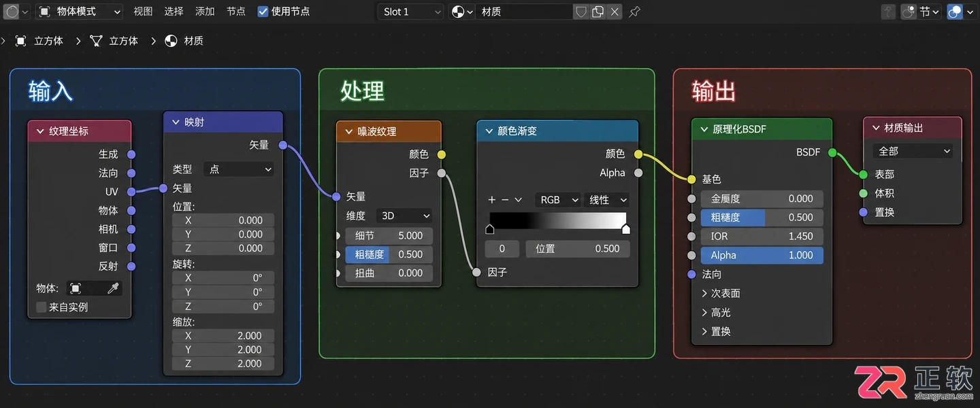Open the Slot 1 dropdown

[410, 12]
